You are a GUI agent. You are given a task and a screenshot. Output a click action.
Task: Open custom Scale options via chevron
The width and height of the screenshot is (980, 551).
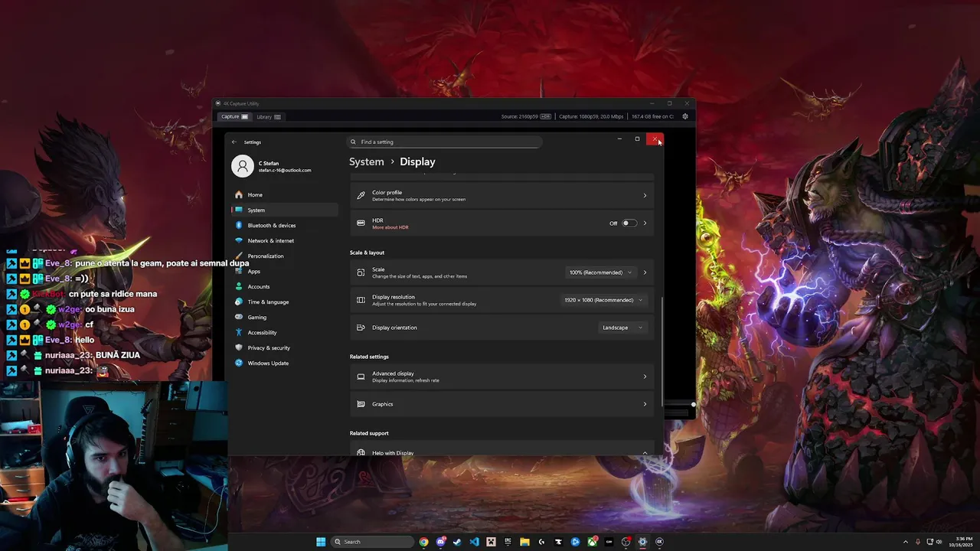[645, 272]
